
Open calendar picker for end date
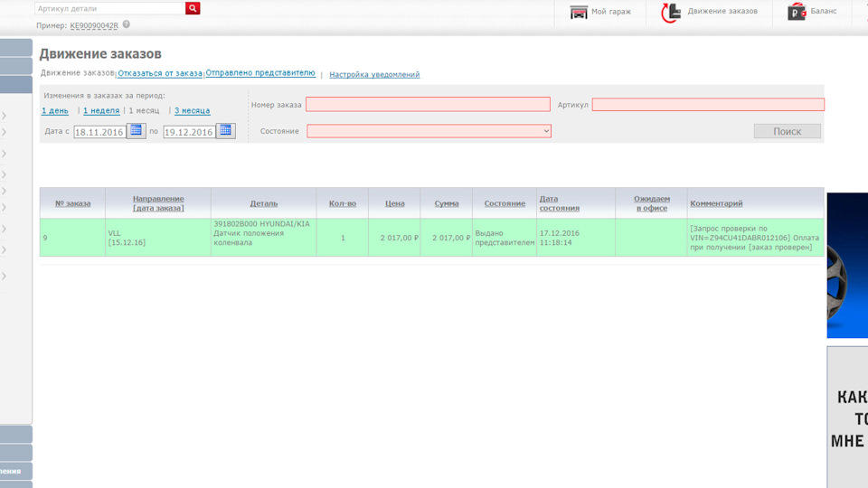pyautogui.click(x=225, y=131)
